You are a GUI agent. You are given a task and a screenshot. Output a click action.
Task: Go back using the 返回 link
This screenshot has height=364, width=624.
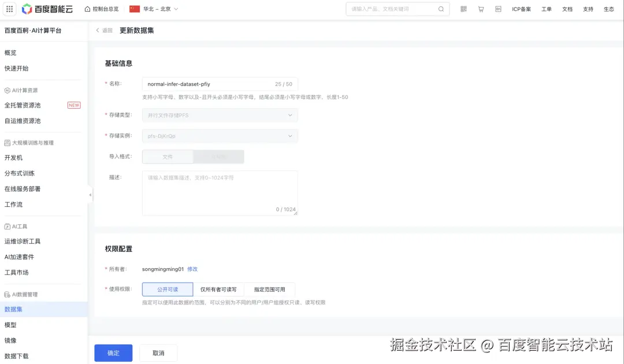[104, 30]
